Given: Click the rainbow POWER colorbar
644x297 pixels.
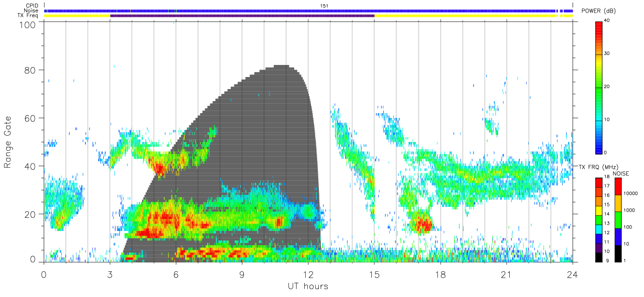Looking at the screenshot, I should coord(599,87).
